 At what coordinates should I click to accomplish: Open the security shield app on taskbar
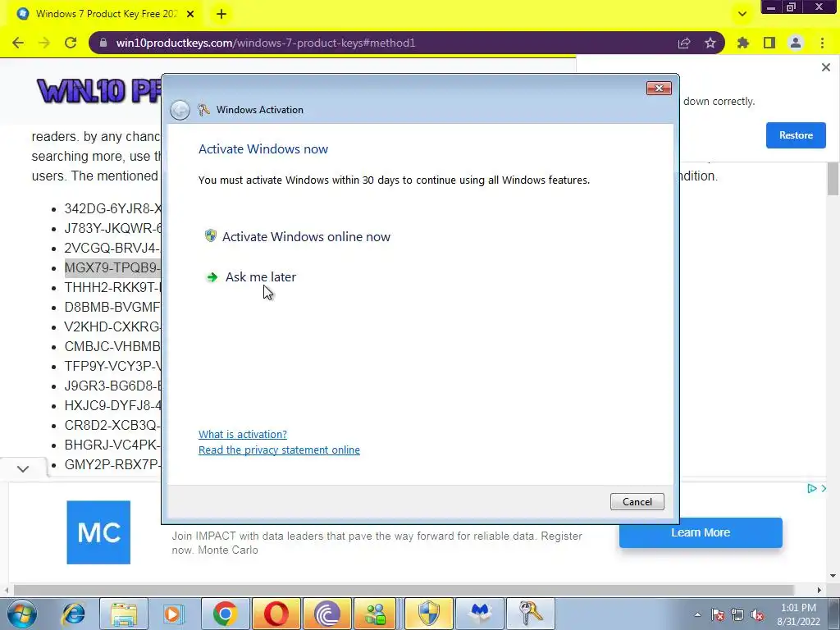(x=428, y=614)
